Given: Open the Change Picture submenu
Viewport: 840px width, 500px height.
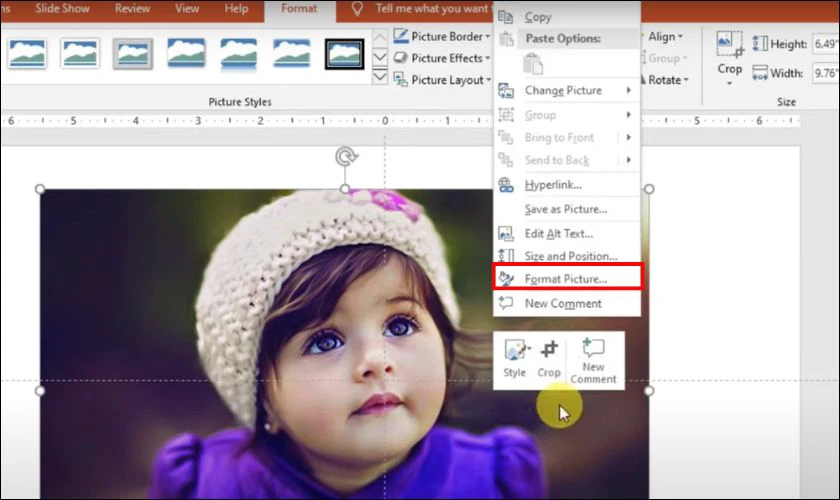Looking at the screenshot, I should tap(566, 91).
